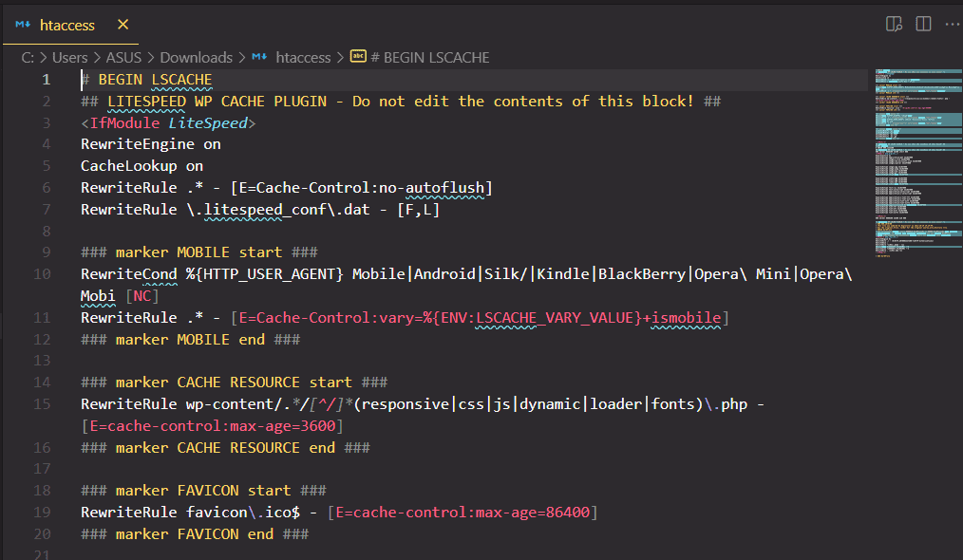Open the More Actions ellipsis menu
963x560 pixels.
coord(951,24)
